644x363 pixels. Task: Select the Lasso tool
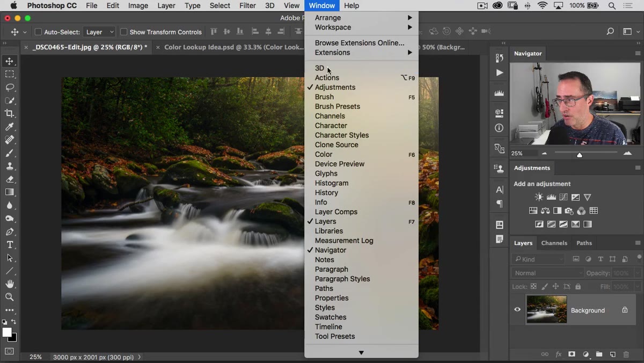click(x=10, y=87)
